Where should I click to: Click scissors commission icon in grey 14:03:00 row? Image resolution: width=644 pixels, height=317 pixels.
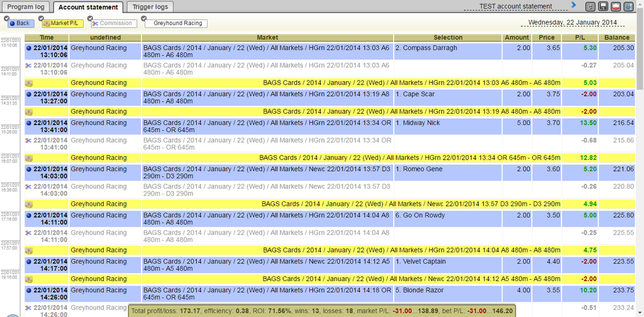[x=28, y=186]
